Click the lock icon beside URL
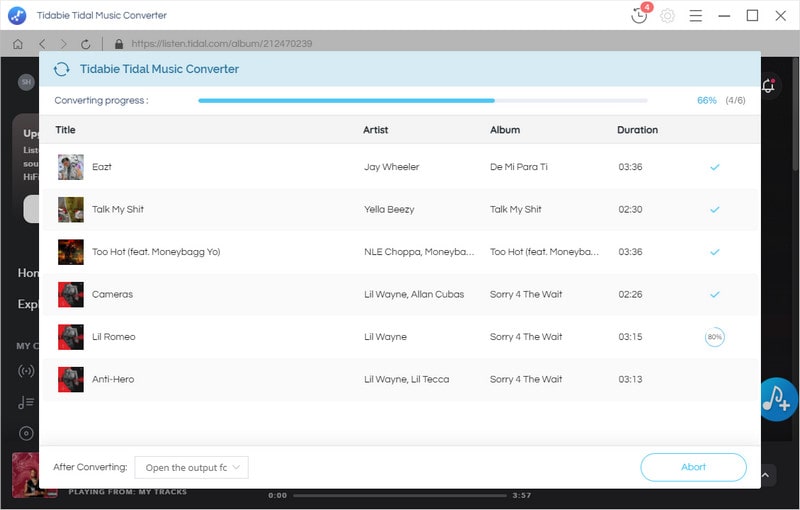The width and height of the screenshot is (800, 510). pyautogui.click(x=119, y=44)
